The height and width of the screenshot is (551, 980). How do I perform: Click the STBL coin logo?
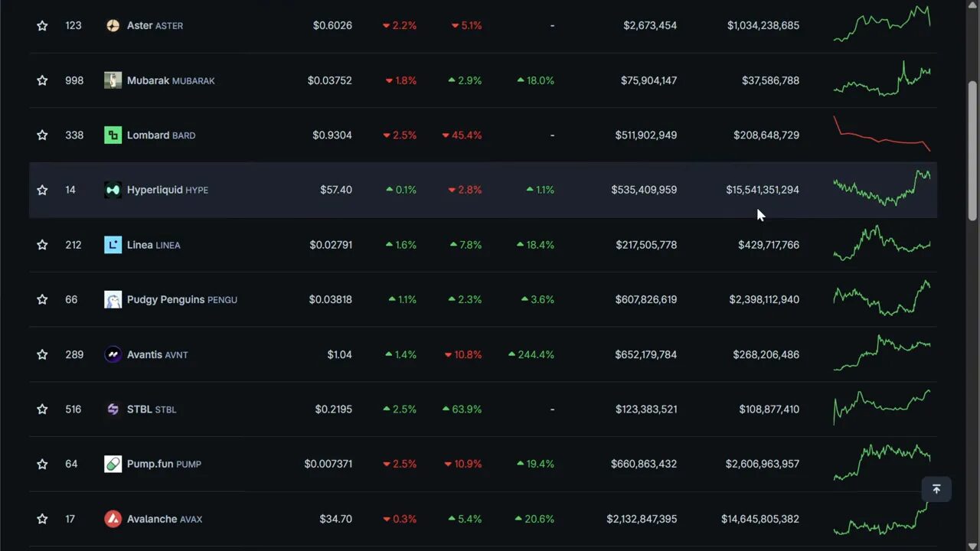click(113, 409)
